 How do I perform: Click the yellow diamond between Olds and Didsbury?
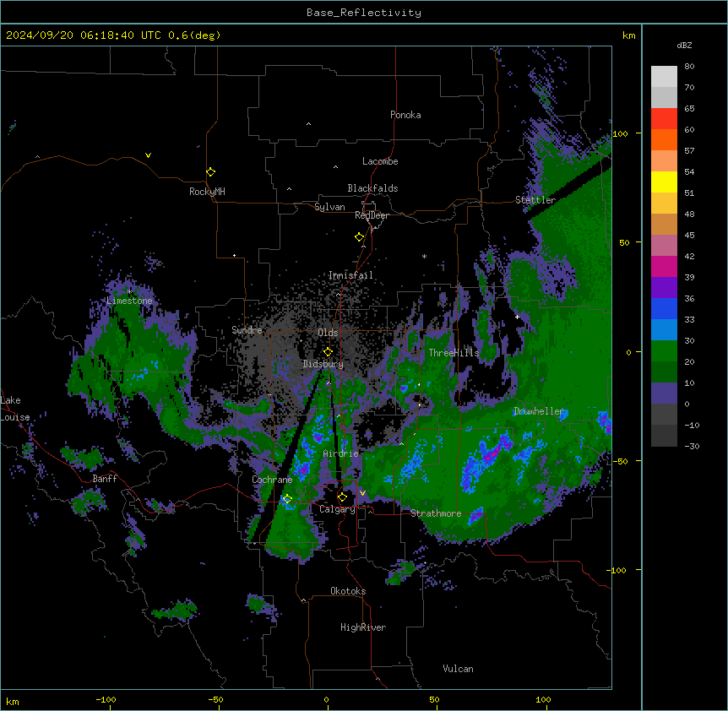tap(328, 352)
